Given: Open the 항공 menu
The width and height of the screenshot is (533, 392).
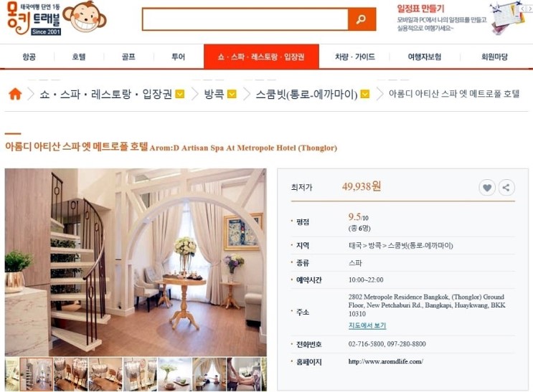Looking at the screenshot, I should pos(29,57).
